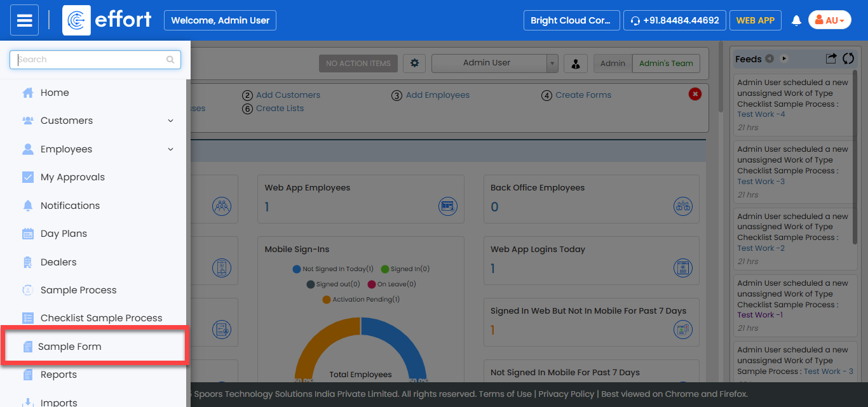The width and height of the screenshot is (868, 407).
Task: Refresh the Feeds panel
Action: click(x=848, y=58)
